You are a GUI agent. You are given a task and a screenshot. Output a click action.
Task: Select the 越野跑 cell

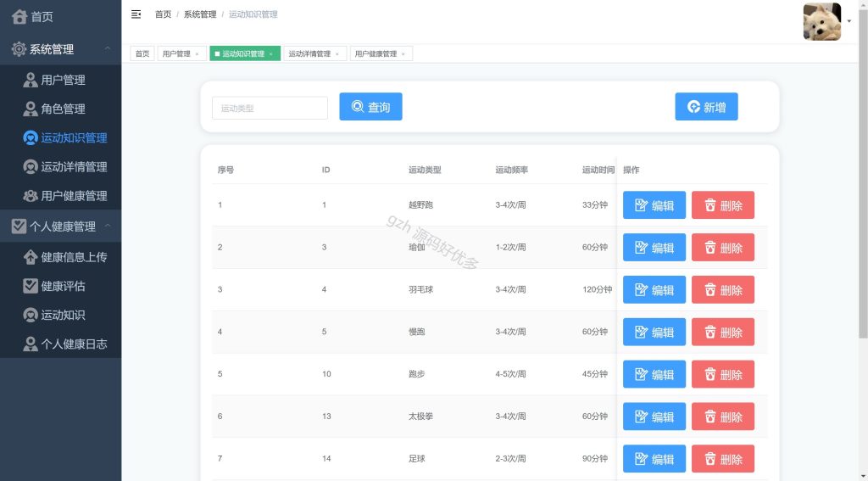[420, 204]
